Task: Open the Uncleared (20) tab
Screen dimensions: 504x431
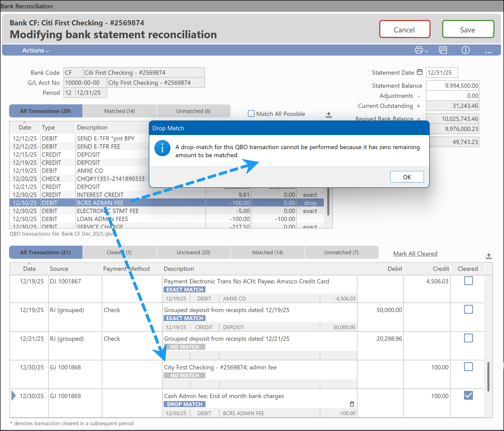Action: 193,252
